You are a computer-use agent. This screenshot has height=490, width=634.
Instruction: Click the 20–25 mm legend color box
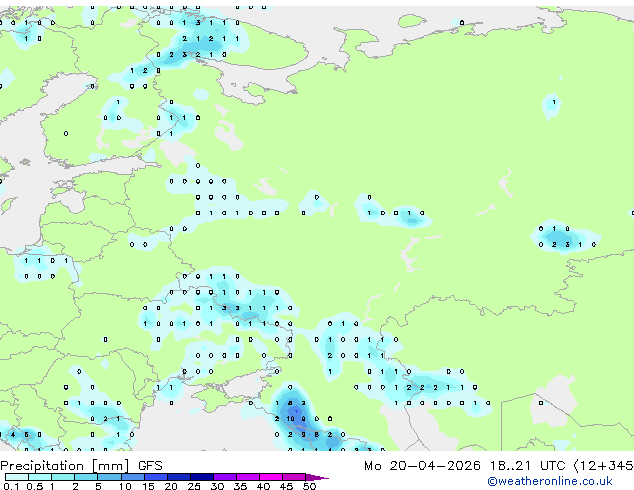click(x=178, y=477)
